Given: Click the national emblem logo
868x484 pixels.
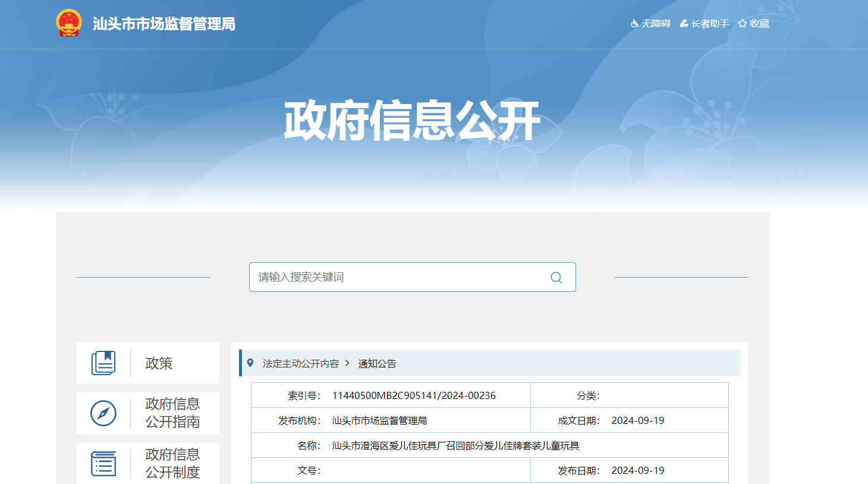Looking at the screenshot, I should [x=68, y=24].
